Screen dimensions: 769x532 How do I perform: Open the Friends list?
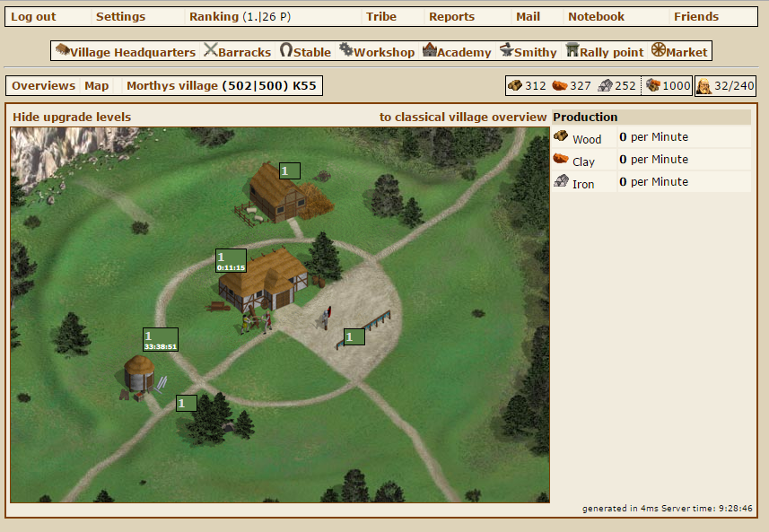696,17
